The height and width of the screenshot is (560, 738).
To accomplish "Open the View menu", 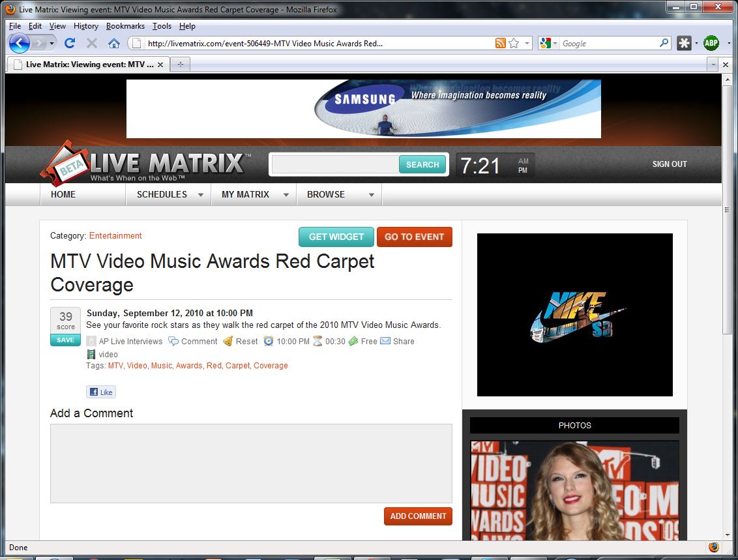I will click(57, 26).
